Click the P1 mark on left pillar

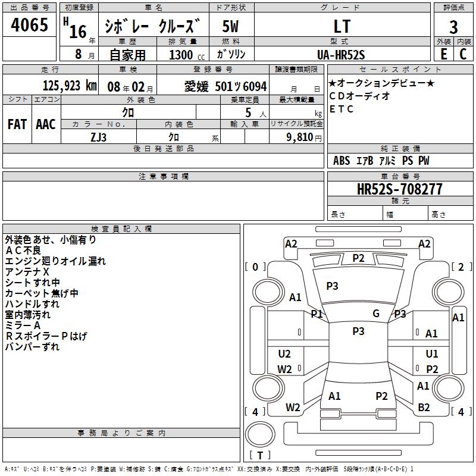pyautogui.click(x=317, y=314)
